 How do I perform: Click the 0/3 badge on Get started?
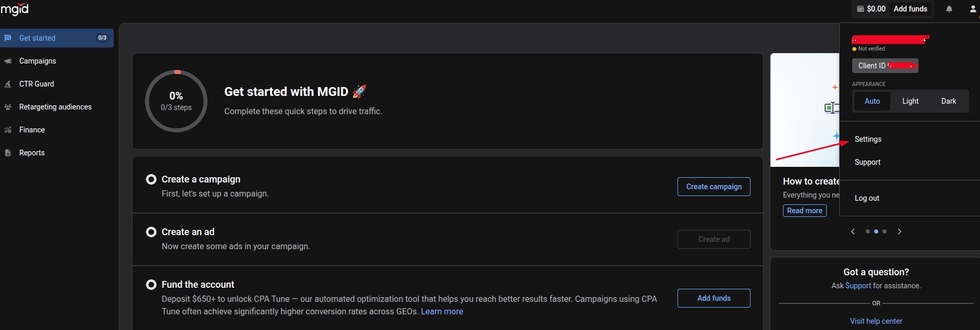(102, 38)
